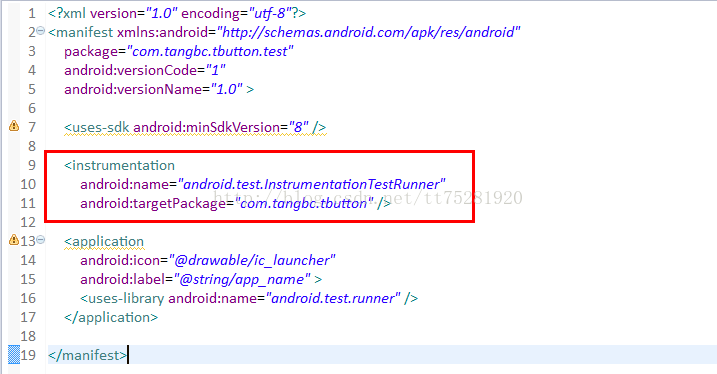Click line number 1 in the gutter

[32, 13]
